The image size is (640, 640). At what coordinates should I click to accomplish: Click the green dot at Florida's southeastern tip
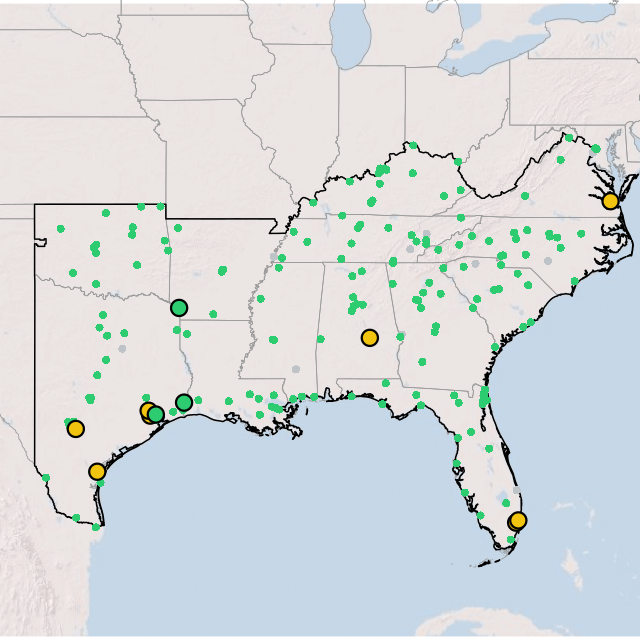511,540
